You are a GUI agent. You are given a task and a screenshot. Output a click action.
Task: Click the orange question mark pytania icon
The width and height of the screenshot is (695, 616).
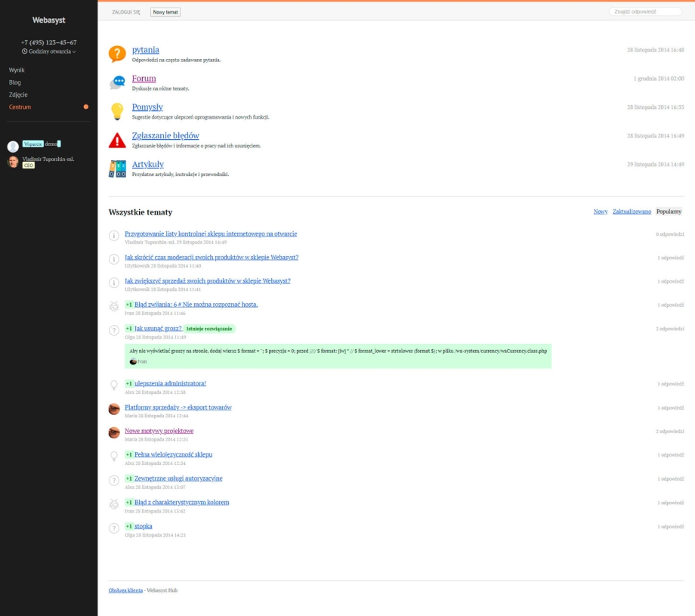click(x=117, y=54)
